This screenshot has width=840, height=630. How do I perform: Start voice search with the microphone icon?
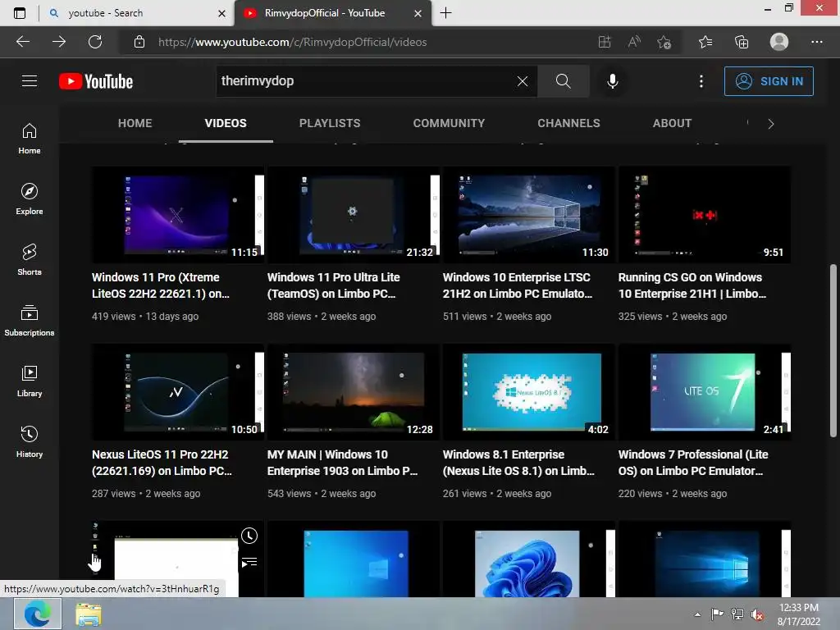[612, 81]
